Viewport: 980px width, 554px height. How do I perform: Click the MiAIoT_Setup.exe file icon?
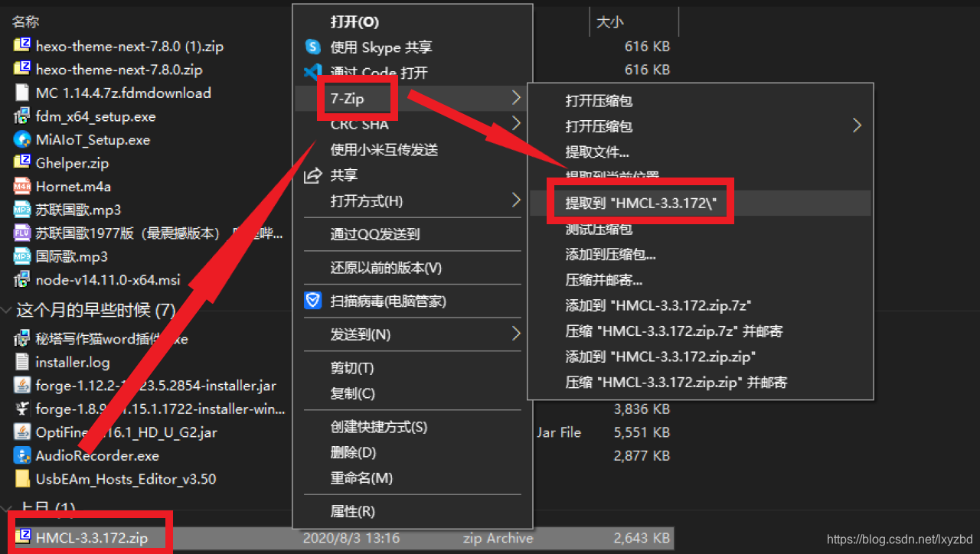22,140
